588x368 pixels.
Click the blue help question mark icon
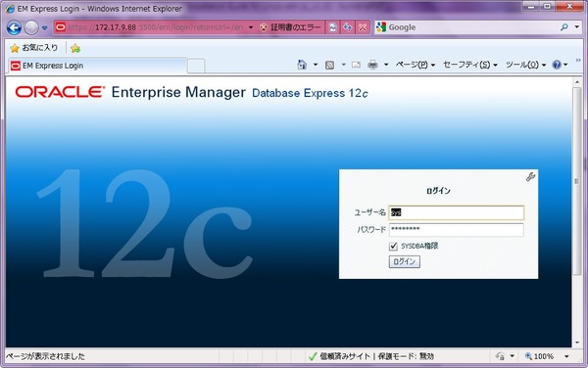[x=557, y=65]
